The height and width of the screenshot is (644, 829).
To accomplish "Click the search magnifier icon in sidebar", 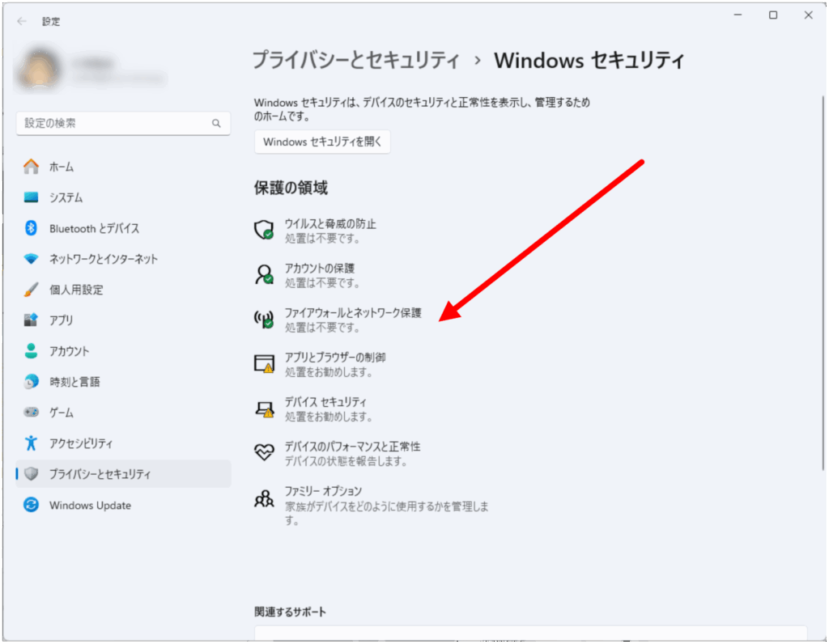I will (216, 124).
